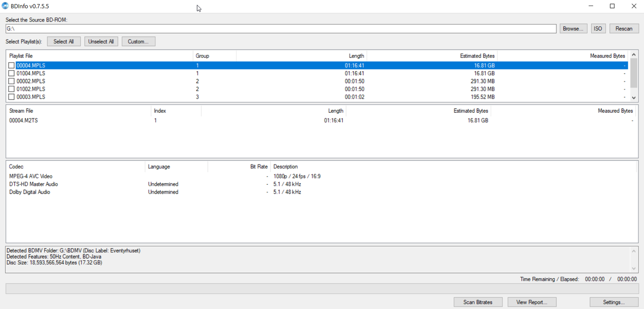Select the 00003.MPLS playlist row

(x=317, y=97)
